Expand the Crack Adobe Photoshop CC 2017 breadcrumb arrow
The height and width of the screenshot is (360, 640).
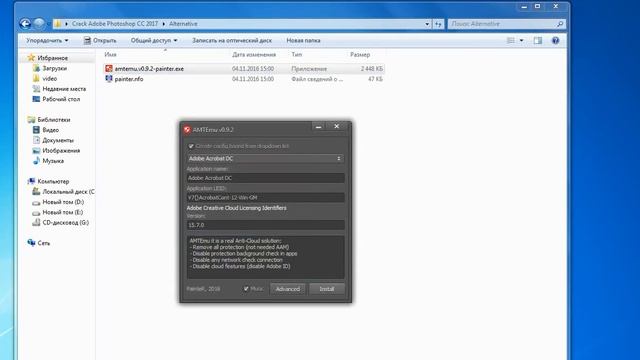point(164,24)
